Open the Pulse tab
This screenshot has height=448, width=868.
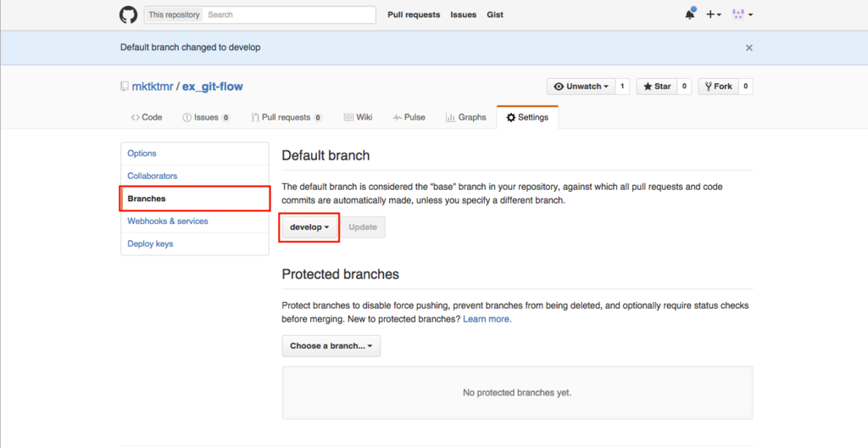[409, 118]
